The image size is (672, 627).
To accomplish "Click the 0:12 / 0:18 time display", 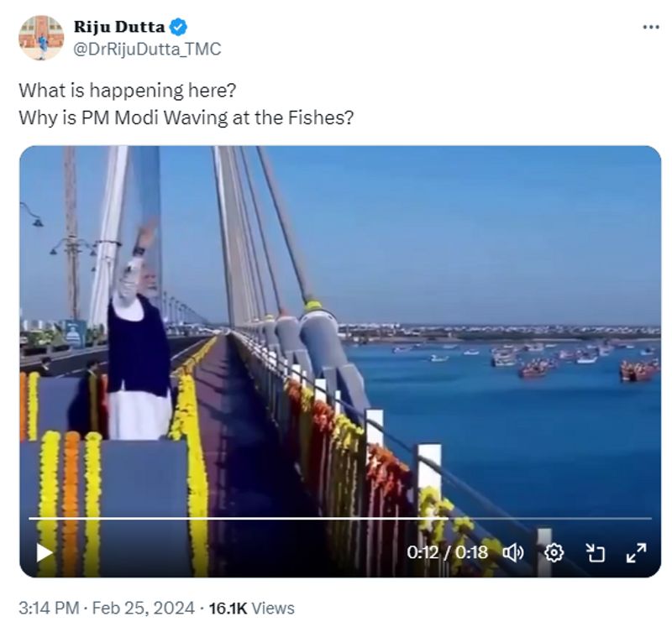I will (x=447, y=552).
